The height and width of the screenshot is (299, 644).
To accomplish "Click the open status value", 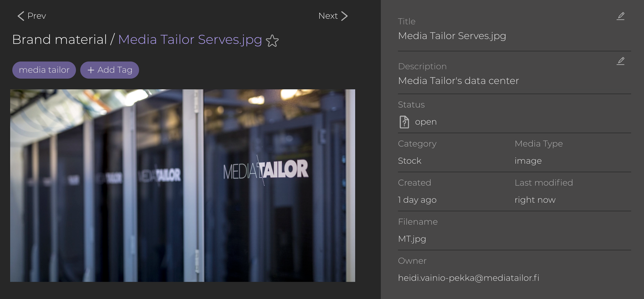I will click(426, 122).
